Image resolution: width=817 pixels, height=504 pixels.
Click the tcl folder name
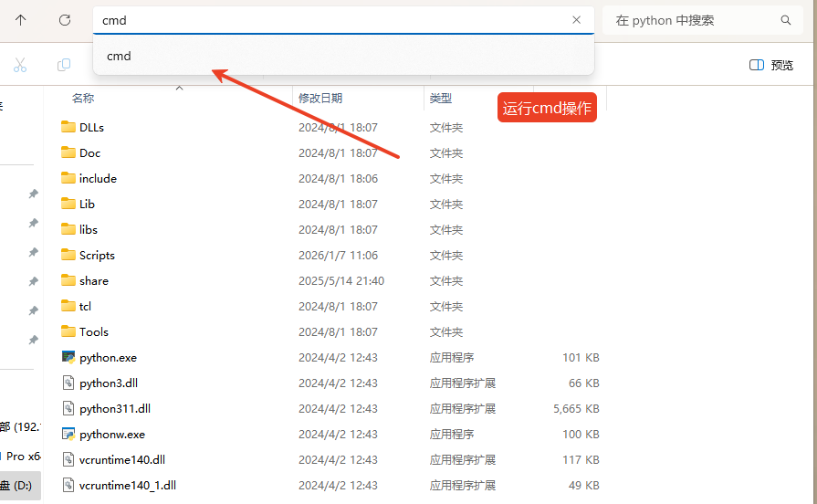[x=85, y=306]
